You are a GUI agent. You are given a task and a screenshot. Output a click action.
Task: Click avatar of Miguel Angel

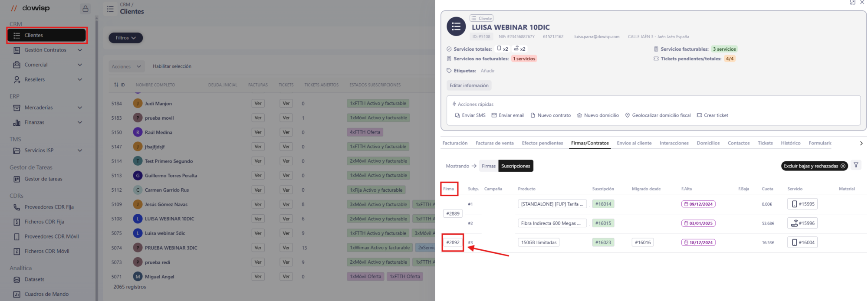pos(138,276)
